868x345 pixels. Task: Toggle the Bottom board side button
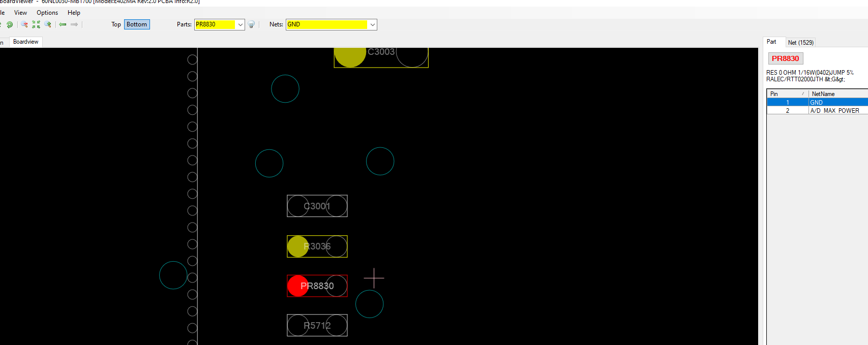[137, 24]
